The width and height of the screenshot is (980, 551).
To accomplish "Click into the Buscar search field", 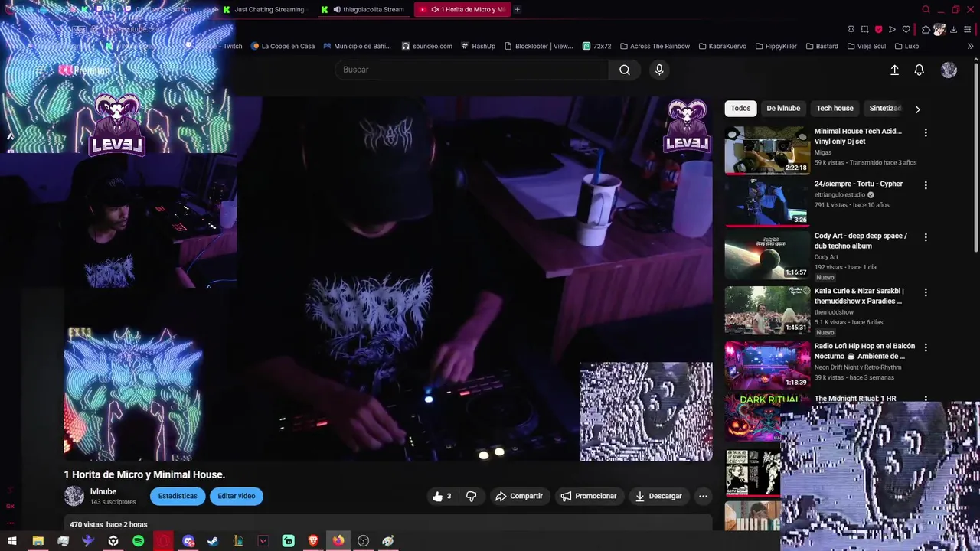I will click(x=472, y=70).
